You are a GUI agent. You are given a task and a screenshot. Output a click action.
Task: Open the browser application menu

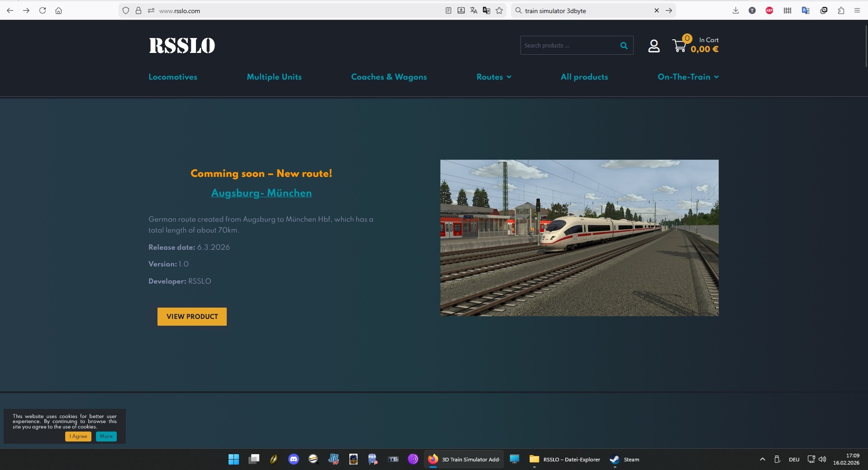(x=857, y=10)
